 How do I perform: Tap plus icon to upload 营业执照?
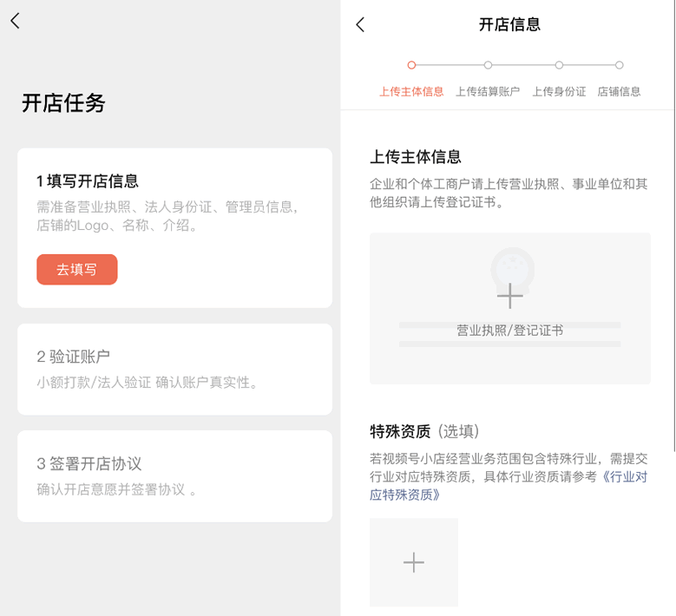point(509,297)
